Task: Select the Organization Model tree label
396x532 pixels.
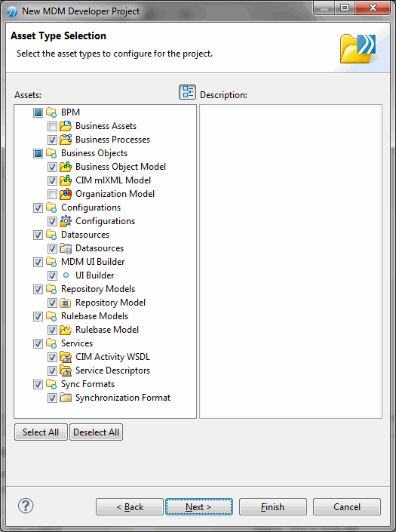Action: pyautogui.click(x=115, y=194)
